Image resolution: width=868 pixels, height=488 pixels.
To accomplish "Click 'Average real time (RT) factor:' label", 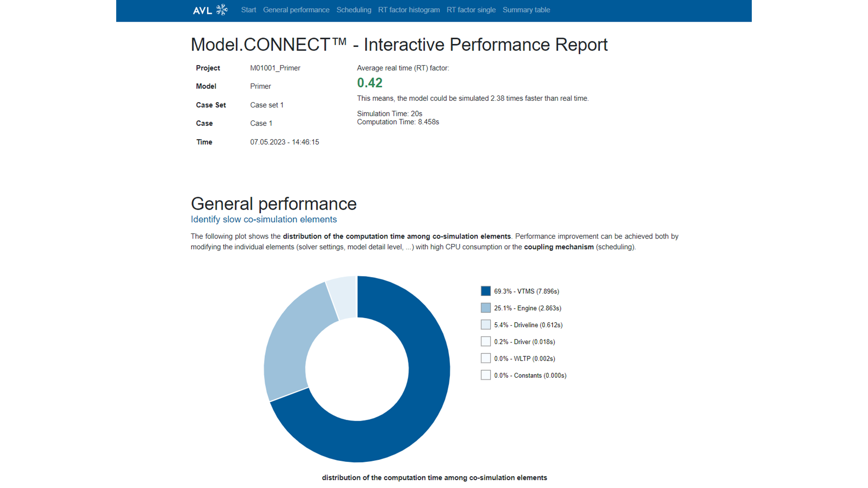I will 403,68.
